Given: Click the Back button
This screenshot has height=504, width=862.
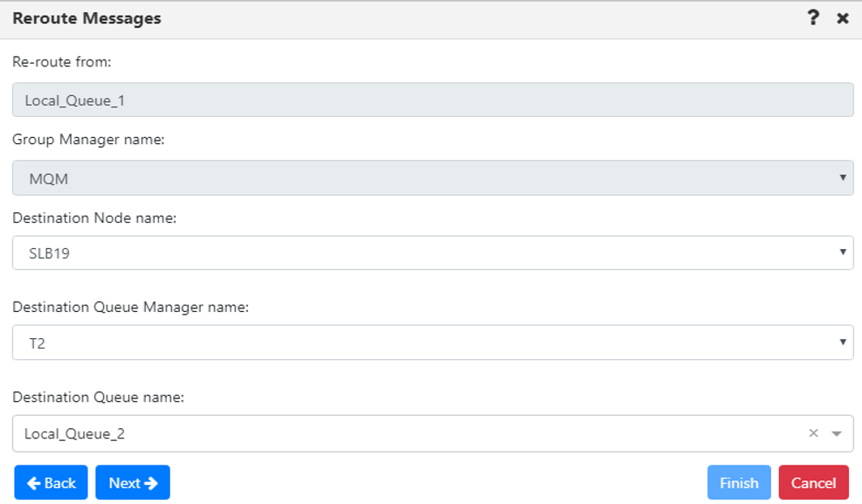Looking at the screenshot, I should pyautogui.click(x=51, y=482).
